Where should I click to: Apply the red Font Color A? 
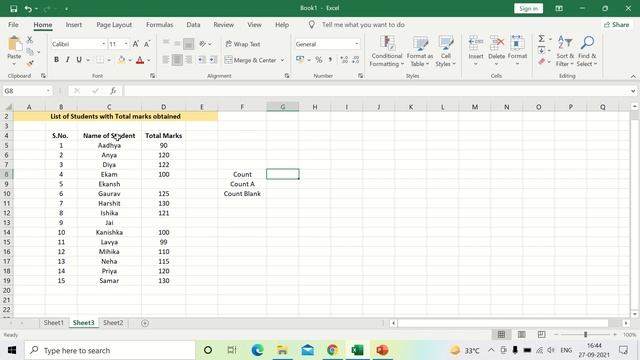tap(140, 60)
